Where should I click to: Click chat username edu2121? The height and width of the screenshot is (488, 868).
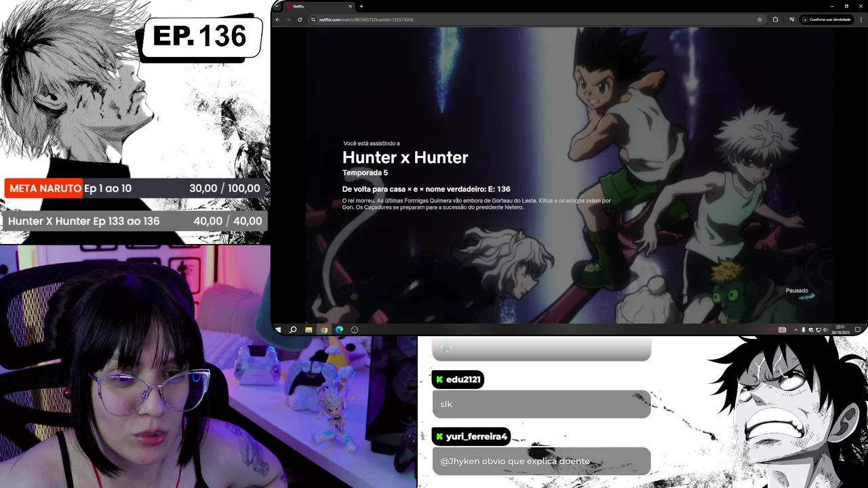pyautogui.click(x=463, y=380)
